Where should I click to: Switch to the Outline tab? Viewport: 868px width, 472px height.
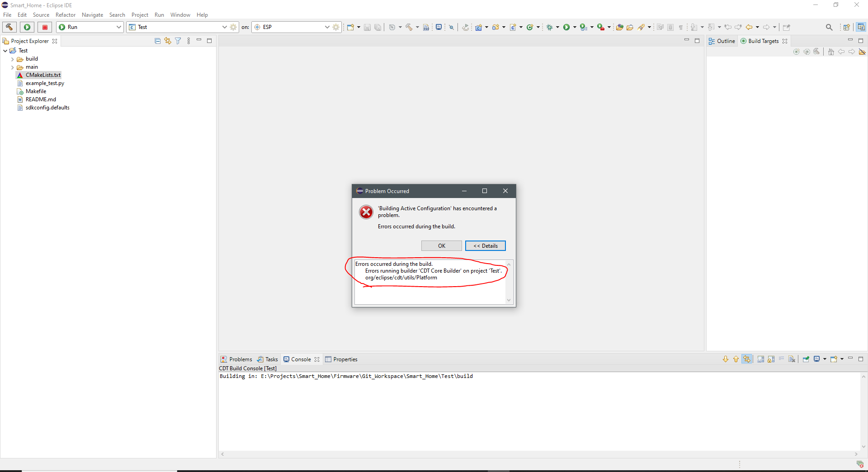722,41
